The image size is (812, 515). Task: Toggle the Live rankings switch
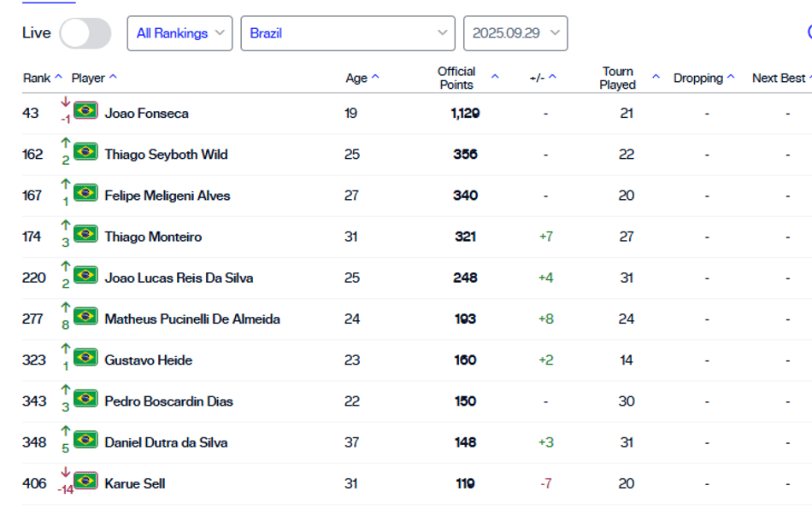click(x=85, y=33)
